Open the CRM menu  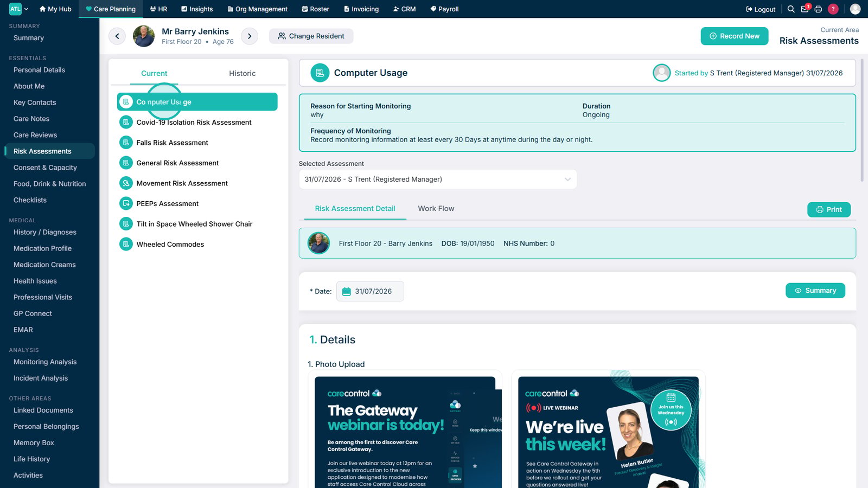click(x=405, y=9)
